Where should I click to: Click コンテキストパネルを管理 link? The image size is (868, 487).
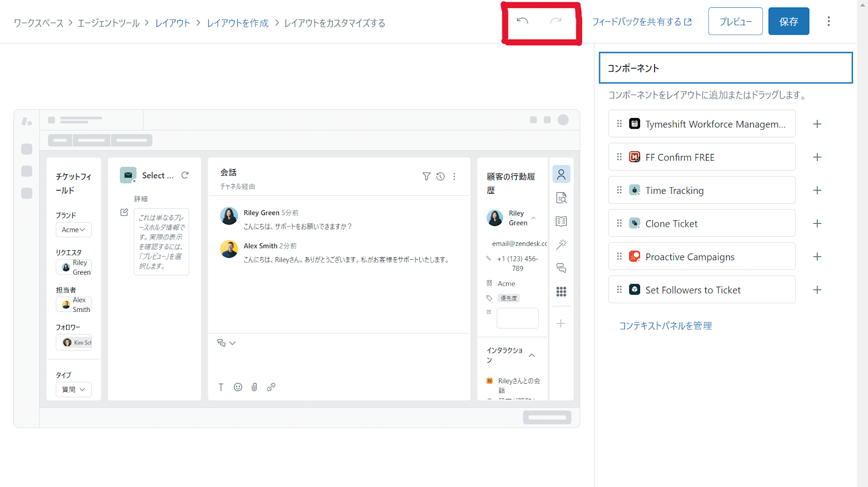coord(667,325)
